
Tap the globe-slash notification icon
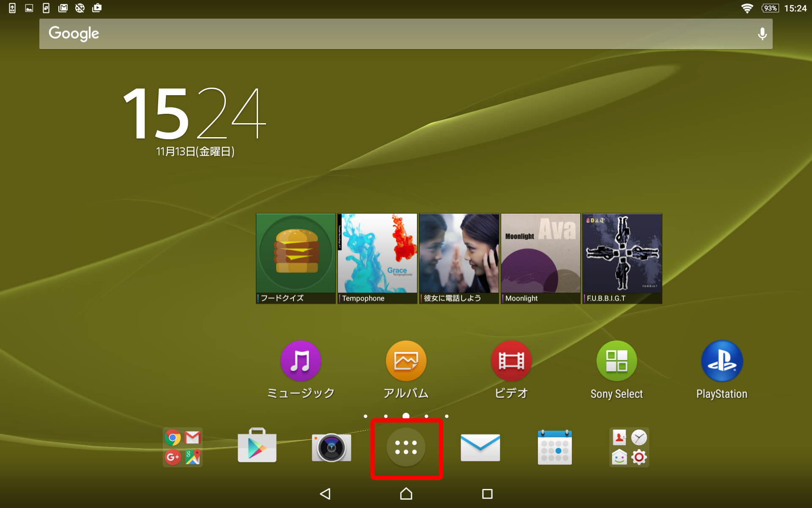tap(80, 8)
